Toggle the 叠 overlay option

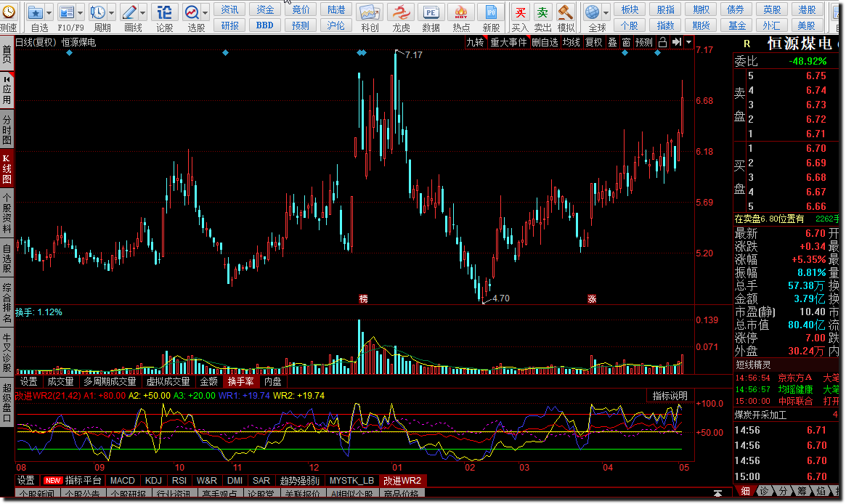[612, 42]
